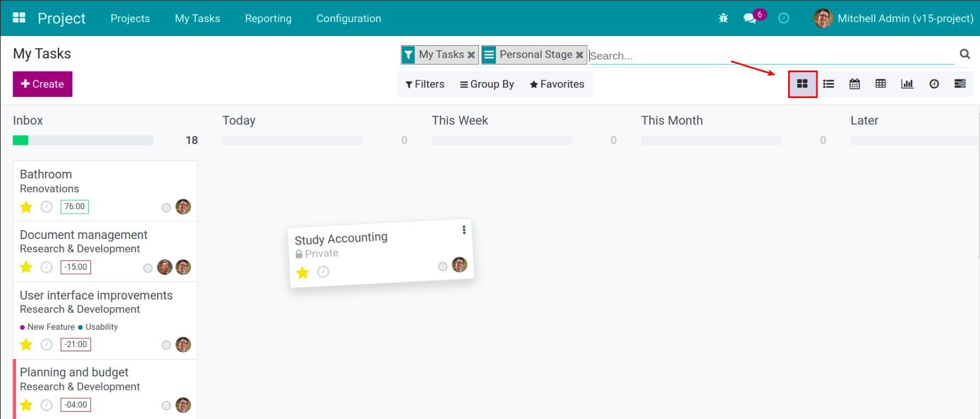Set kanban state circle on User interface improvements
980x419 pixels.
coord(166,345)
